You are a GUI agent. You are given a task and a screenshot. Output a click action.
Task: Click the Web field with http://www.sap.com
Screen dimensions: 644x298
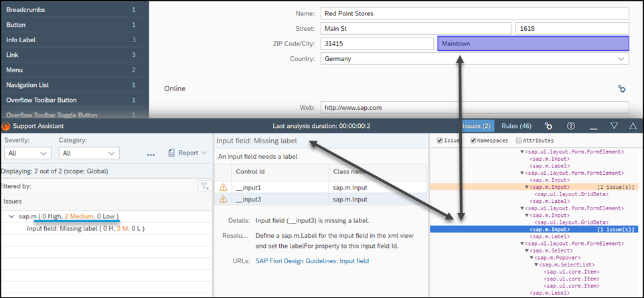[475, 108]
